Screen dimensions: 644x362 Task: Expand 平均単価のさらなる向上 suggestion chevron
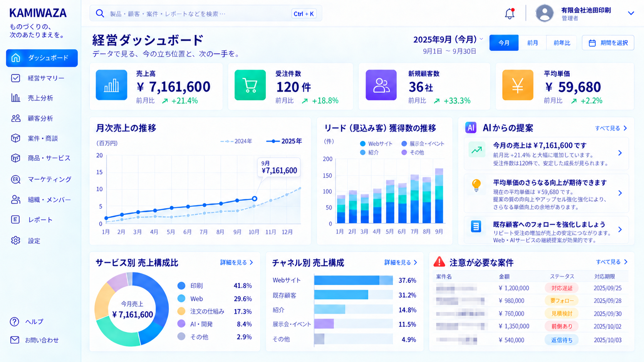point(620,193)
